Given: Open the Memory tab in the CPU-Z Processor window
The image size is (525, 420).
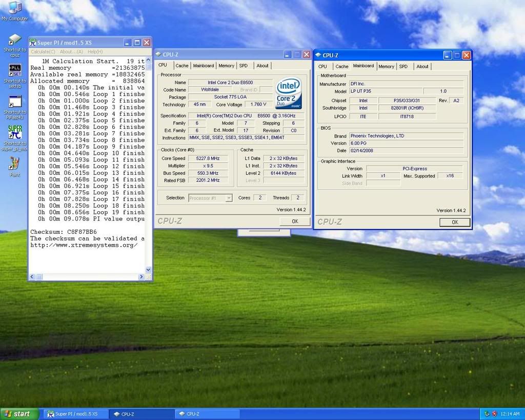Looking at the screenshot, I should (226, 66).
